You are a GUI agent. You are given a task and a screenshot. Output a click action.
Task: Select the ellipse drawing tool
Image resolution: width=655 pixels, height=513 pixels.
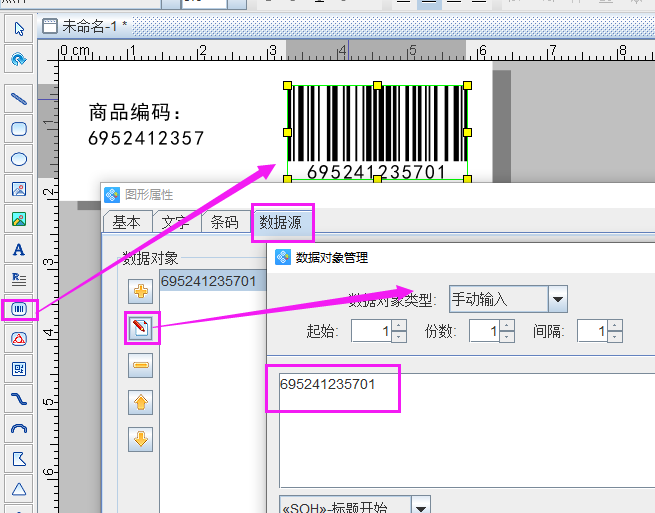tap(19, 159)
